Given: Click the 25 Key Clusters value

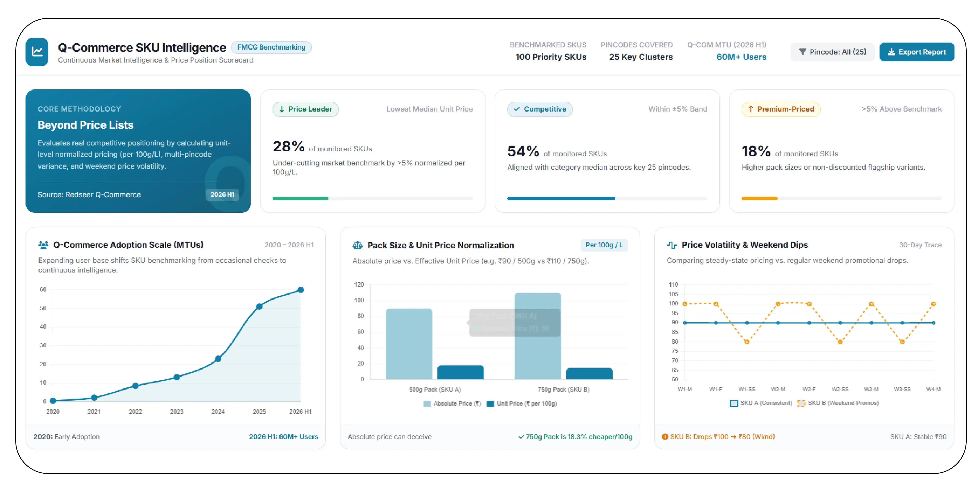Looking at the screenshot, I should click(x=641, y=57).
